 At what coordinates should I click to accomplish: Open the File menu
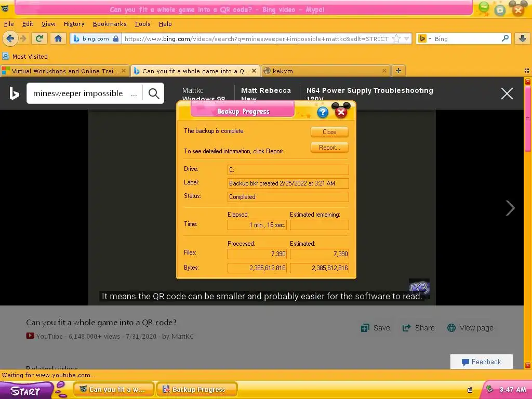pyautogui.click(x=8, y=24)
